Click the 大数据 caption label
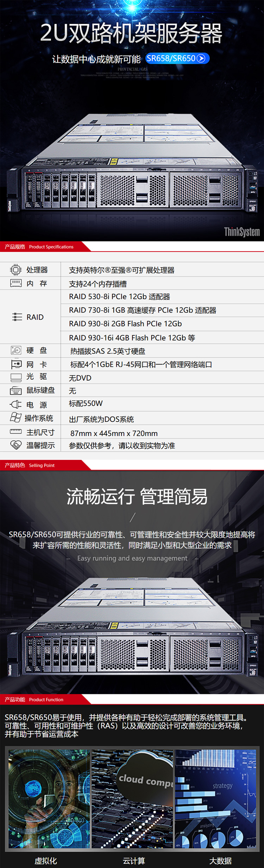 coord(221,861)
